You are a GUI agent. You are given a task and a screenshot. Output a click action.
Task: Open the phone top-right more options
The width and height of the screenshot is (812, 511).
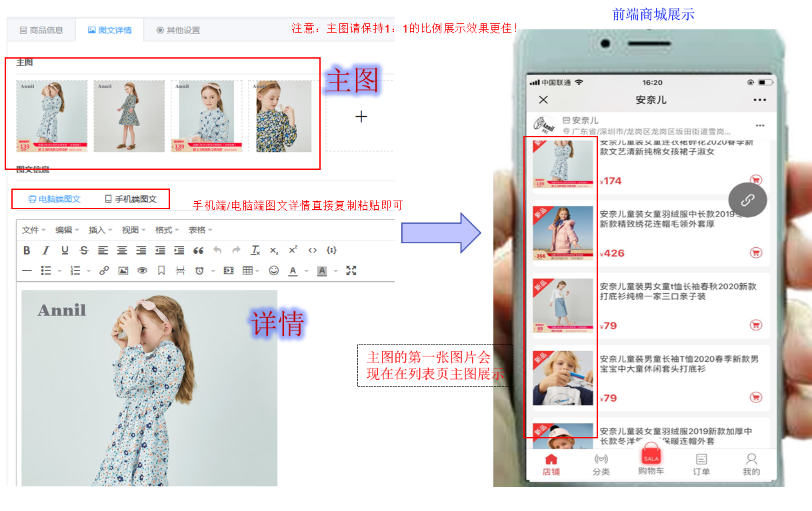[x=759, y=100]
